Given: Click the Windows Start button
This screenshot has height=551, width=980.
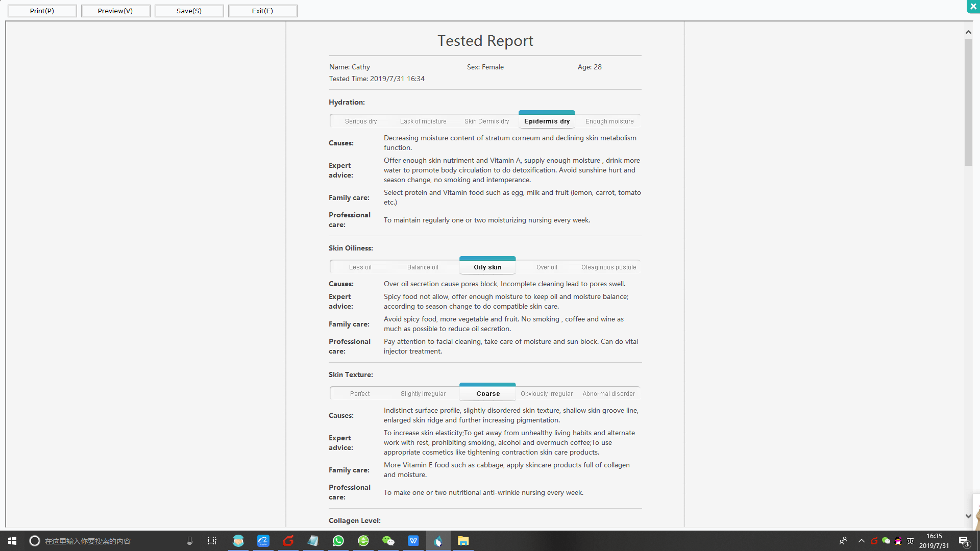Looking at the screenshot, I should point(12,541).
